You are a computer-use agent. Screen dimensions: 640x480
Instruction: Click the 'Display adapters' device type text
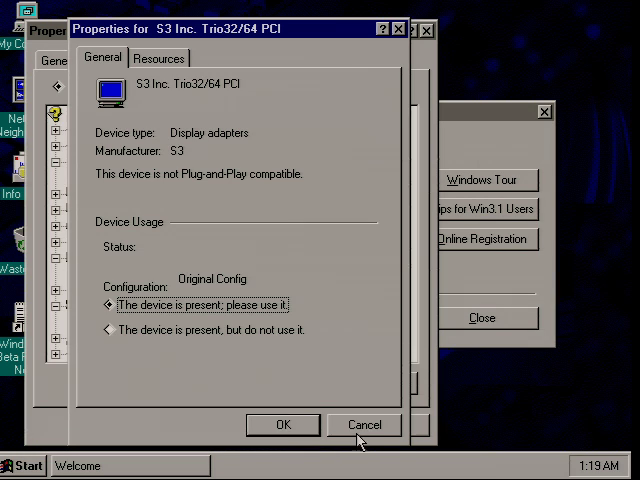pyautogui.click(x=209, y=133)
